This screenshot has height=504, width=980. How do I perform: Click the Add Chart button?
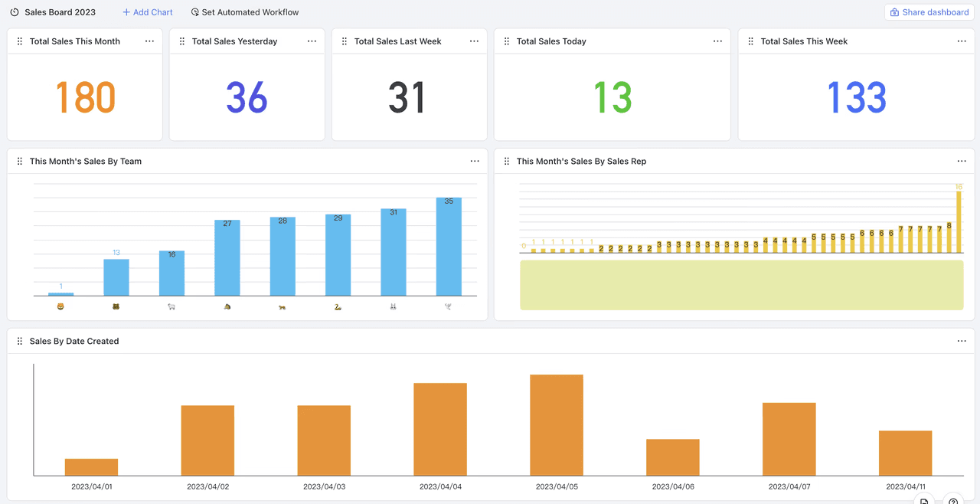point(148,12)
